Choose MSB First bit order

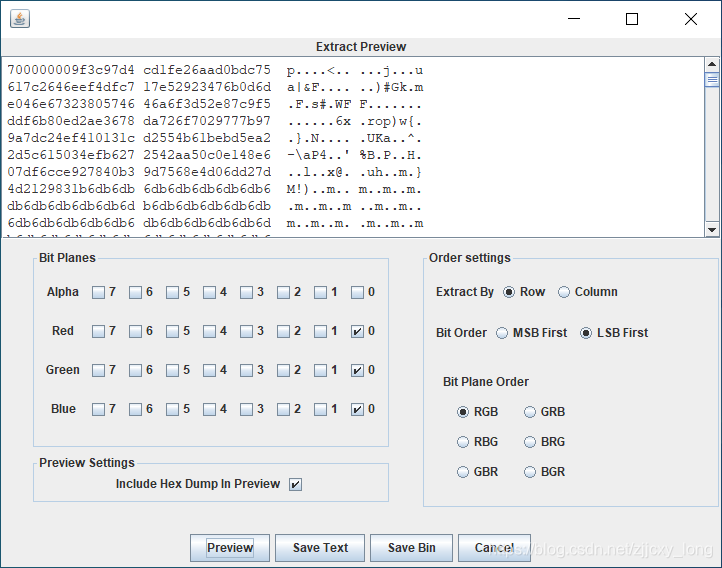(x=502, y=333)
